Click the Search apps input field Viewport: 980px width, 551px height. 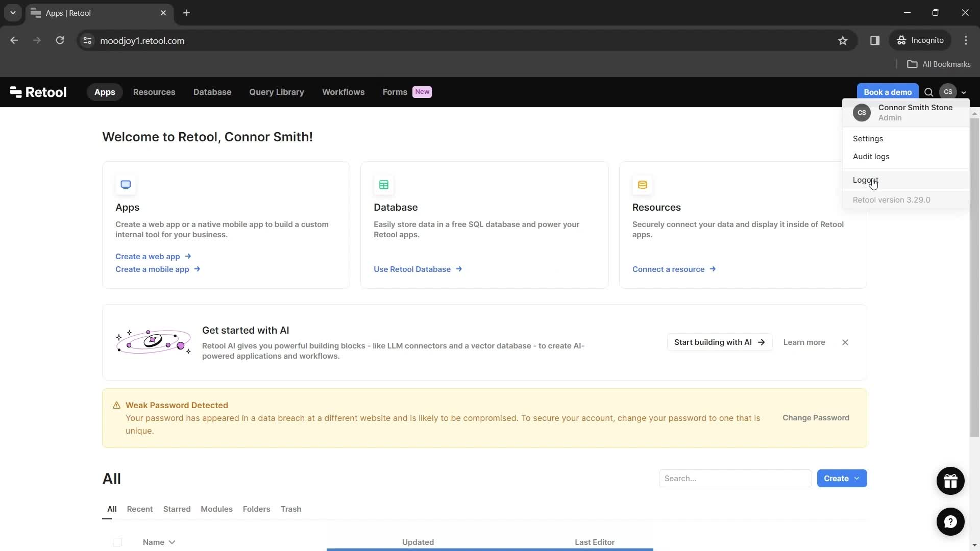click(734, 479)
